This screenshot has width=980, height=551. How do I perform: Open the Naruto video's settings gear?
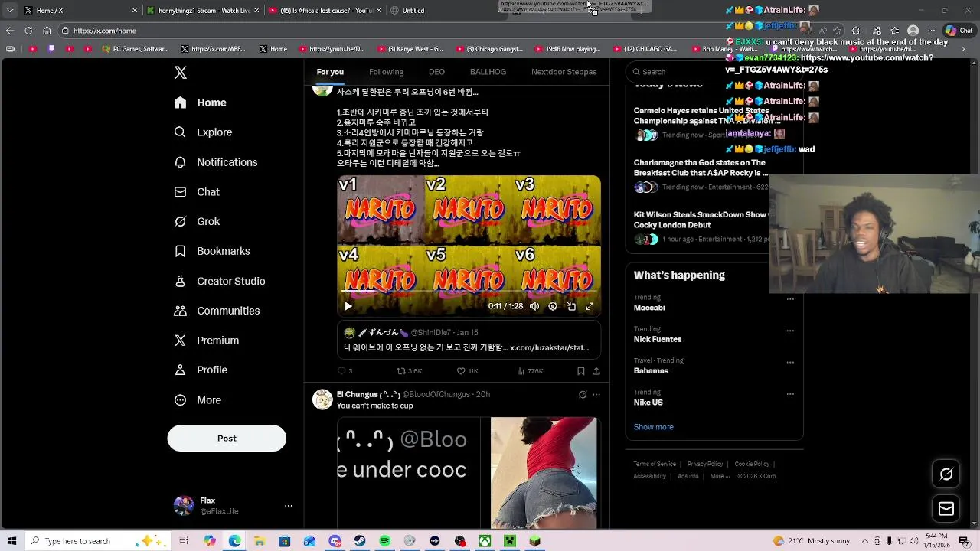553,306
